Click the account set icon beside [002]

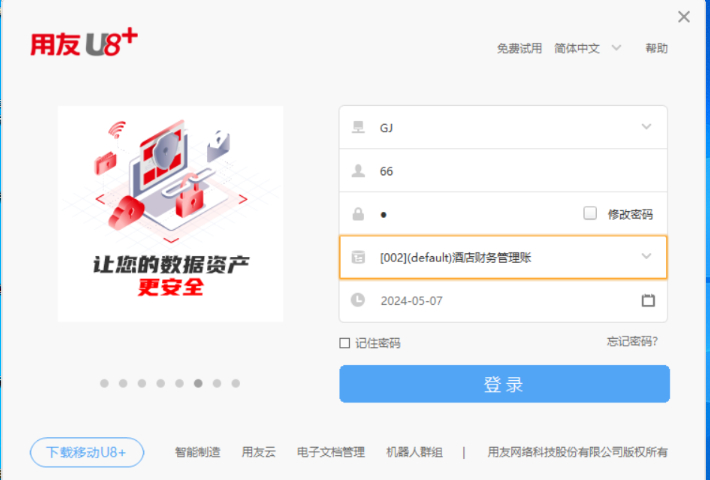tap(358, 257)
